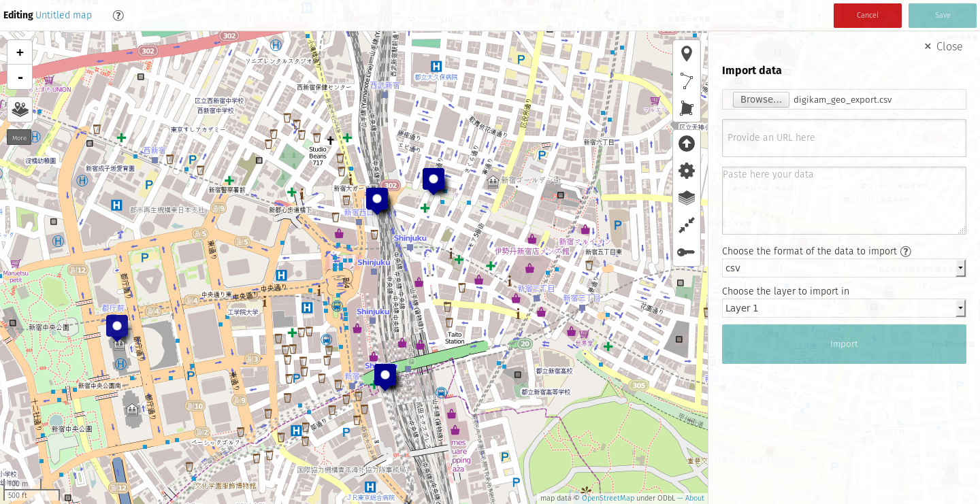Open the Untitled map title link
Image resolution: width=980 pixels, height=504 pixels.
coord(63,15)
